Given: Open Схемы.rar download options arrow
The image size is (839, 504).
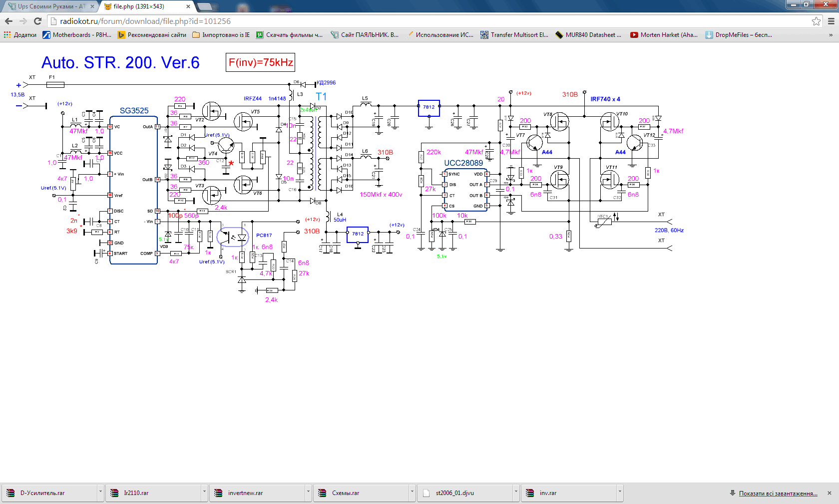Looking at the screenshot, I should pos(412,492).
